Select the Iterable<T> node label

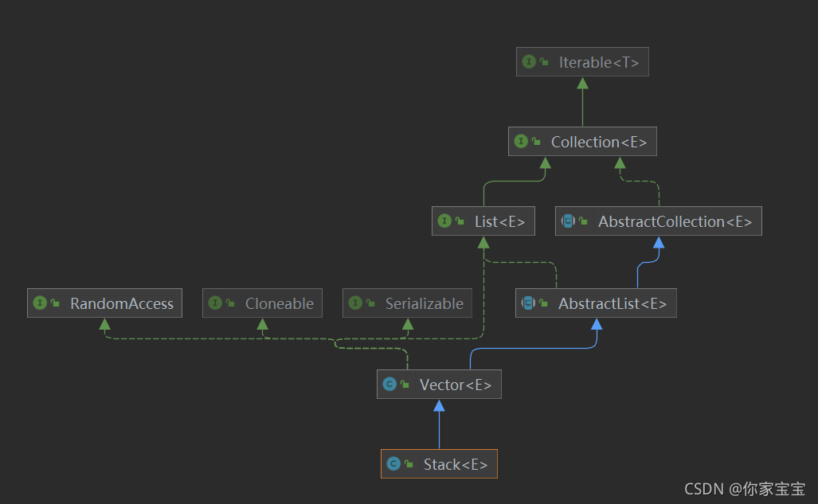click(x=599, y=63)
